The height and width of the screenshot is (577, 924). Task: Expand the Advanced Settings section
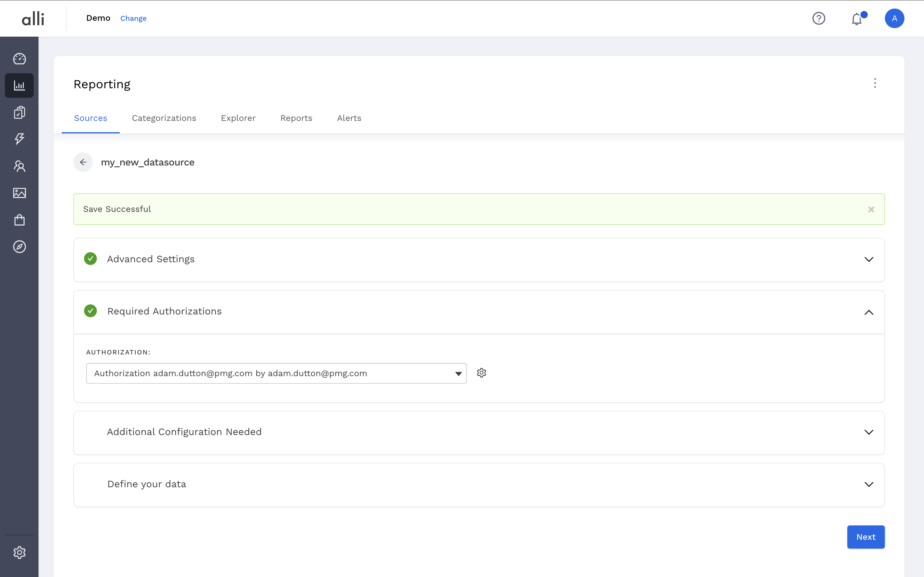(x=869, y=259)
